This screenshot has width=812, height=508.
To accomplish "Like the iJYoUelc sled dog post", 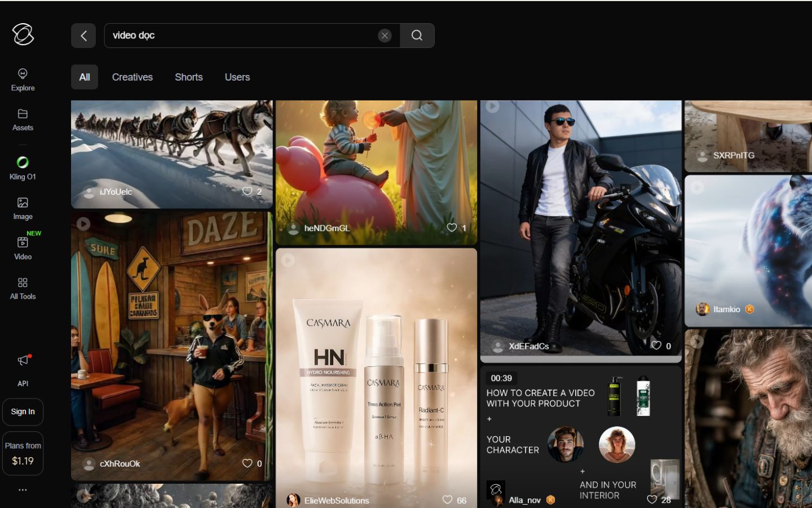I will point(247,191).
